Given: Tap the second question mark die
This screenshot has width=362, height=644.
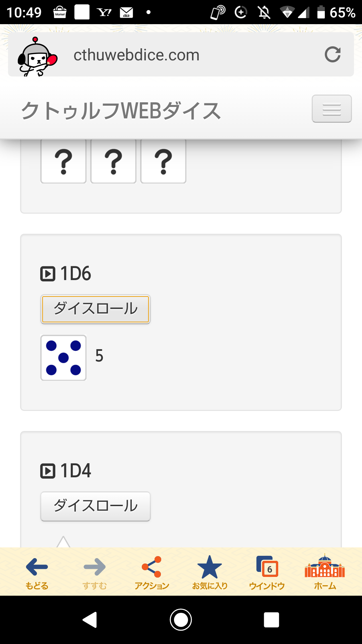Looking at the screenshot, I should pyautogui.click(x=113, y=161).
